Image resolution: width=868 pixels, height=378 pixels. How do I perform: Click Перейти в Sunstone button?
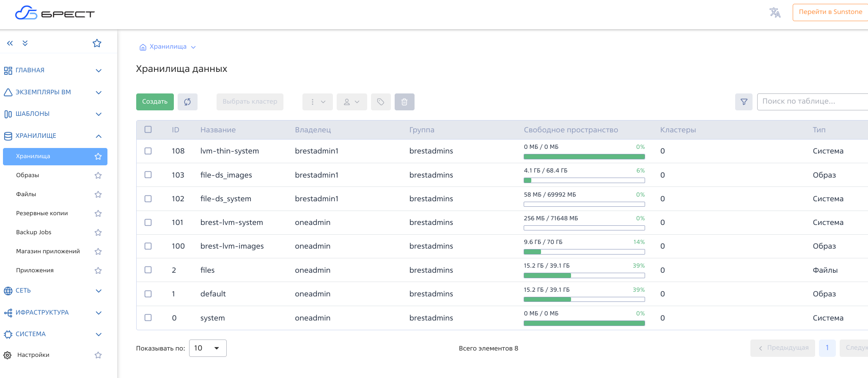point(830,12)
